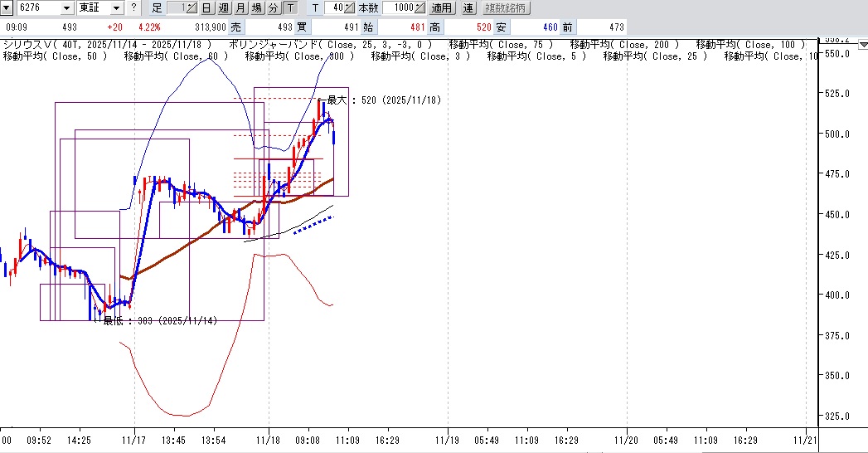Click the 始 open price label
This screenshot has height=453, width=868.
369,27
